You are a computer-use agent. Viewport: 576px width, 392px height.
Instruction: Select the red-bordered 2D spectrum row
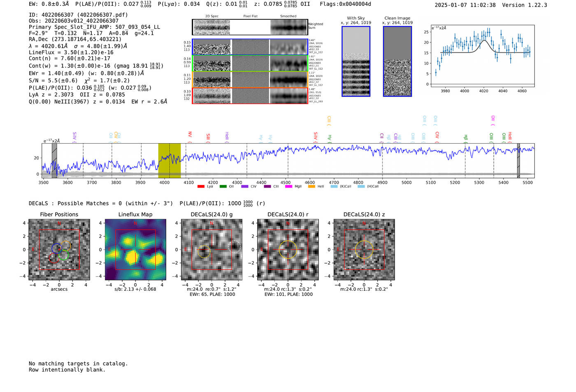click(250, 95)
